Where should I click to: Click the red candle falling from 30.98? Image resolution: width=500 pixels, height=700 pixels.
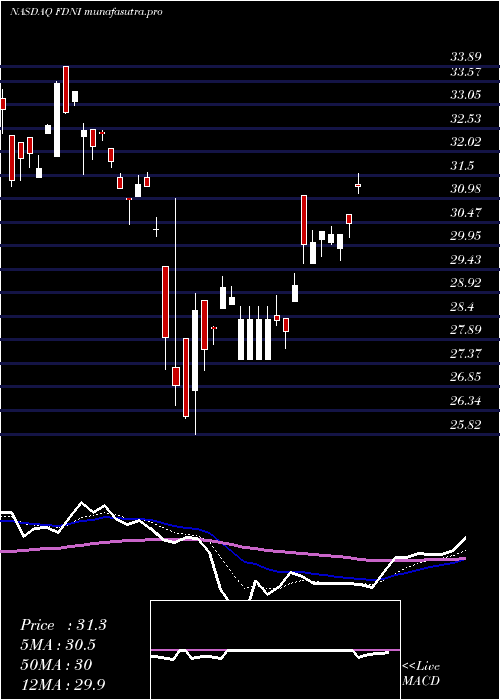(304, 220)
